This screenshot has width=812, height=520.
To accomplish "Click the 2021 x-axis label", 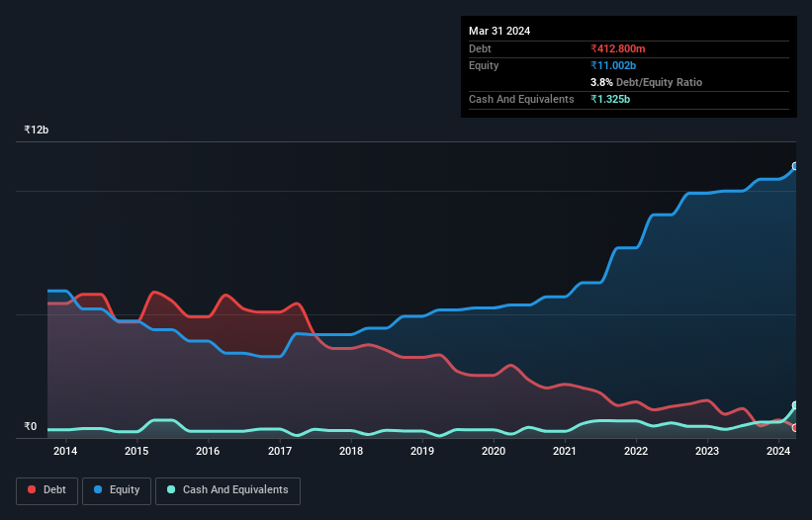I will click(565, 451).
